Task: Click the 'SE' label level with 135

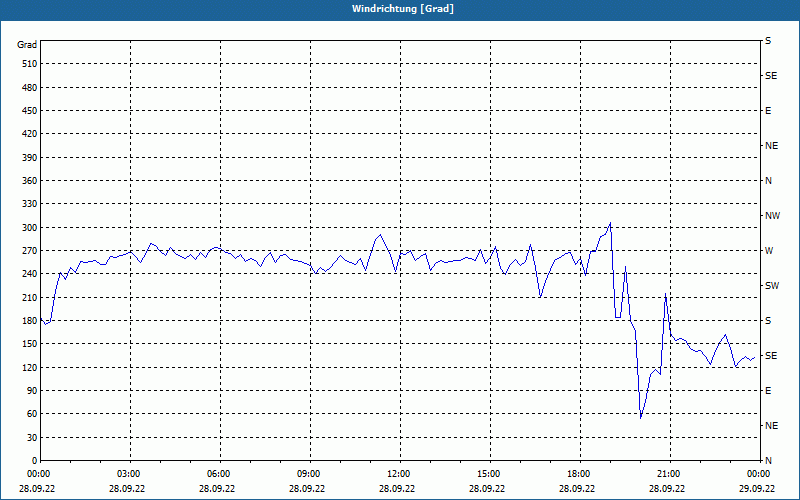Action: pos(771,356)
